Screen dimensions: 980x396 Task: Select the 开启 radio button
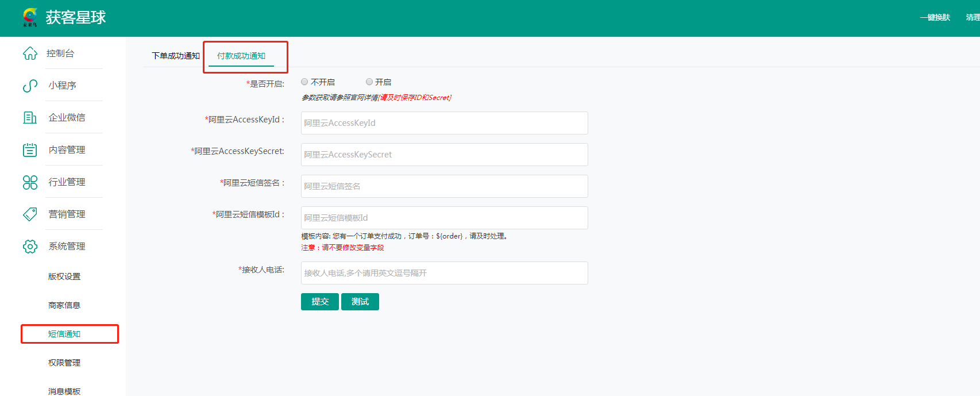click(x=369, y=82)
